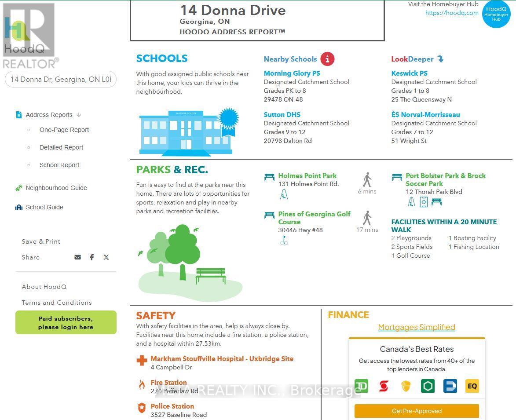Open the Port Bolster Park & Brock Soccer Park link
The width and height of the screenshot is (516, 420).
446,179
